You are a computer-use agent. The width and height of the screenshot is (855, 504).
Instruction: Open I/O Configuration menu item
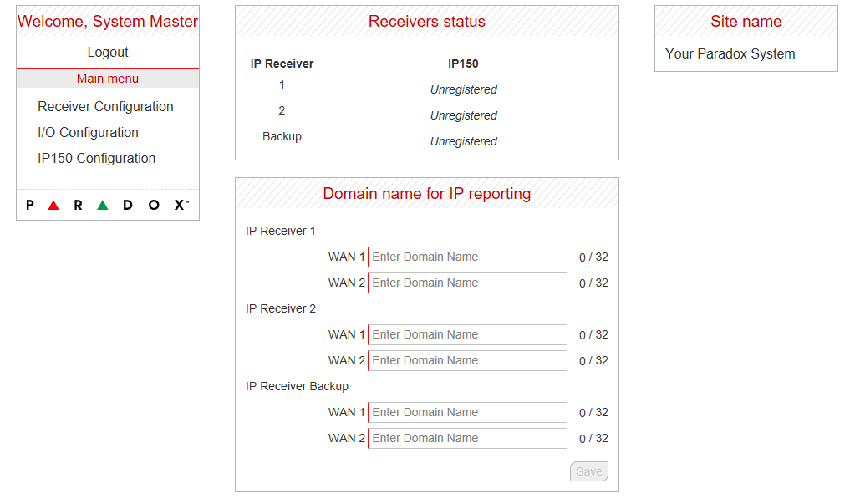click(88, 133)
